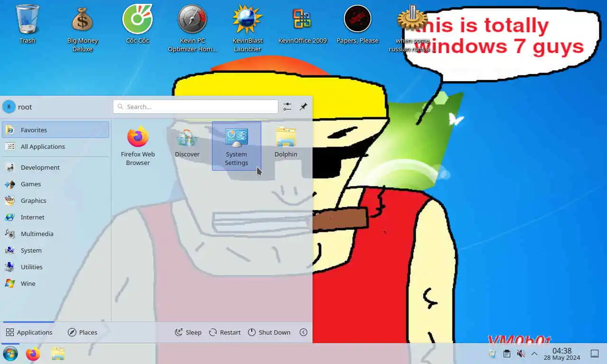Open the Utilities category
607x364 pixels.
pos(55,267)
